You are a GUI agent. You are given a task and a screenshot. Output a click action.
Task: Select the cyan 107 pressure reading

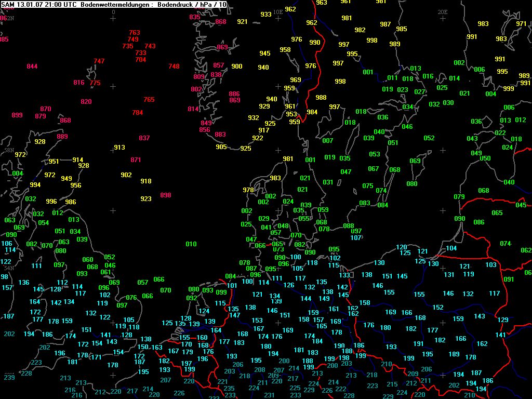pyautogui.click(x=356, y=238)
